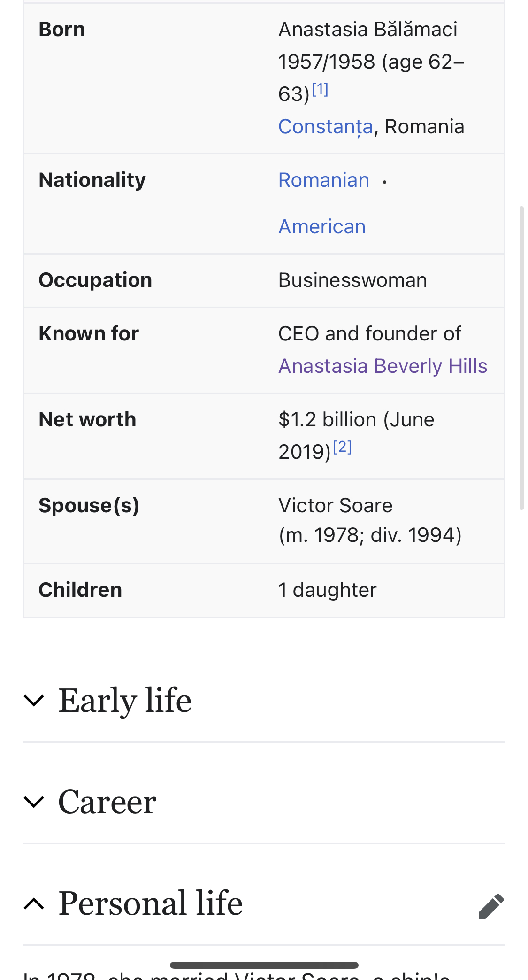Screen dimensions: 528x980
Task: Follow the Romanian nationality link
Action: click(324, 180)
